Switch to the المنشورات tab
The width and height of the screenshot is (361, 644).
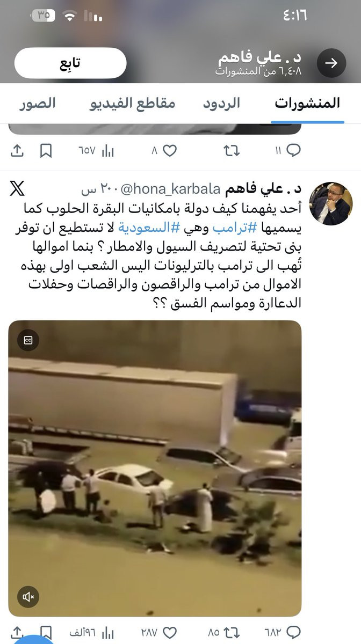click(307, 104)
